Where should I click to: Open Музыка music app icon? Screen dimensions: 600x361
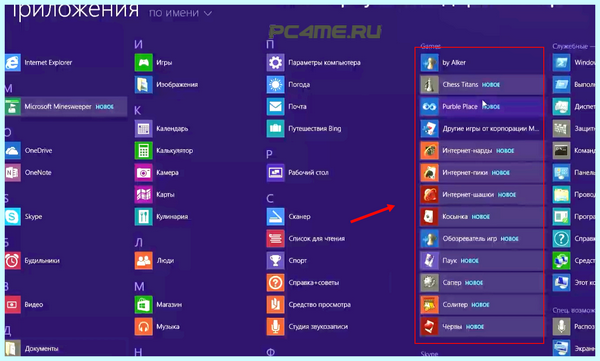point(143,327)
